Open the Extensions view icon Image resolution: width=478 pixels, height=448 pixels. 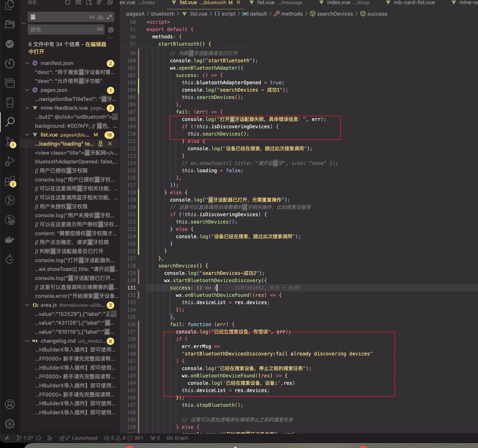pos(10,181)
